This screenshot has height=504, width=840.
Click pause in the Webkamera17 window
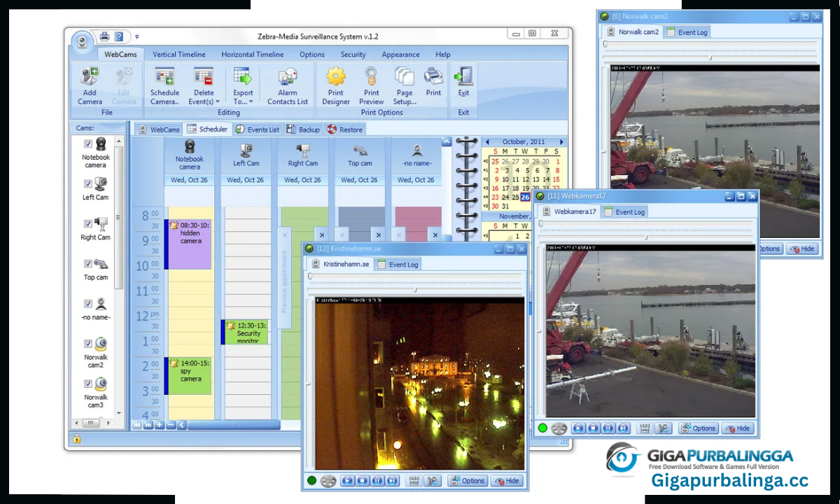tap(608, 428)
